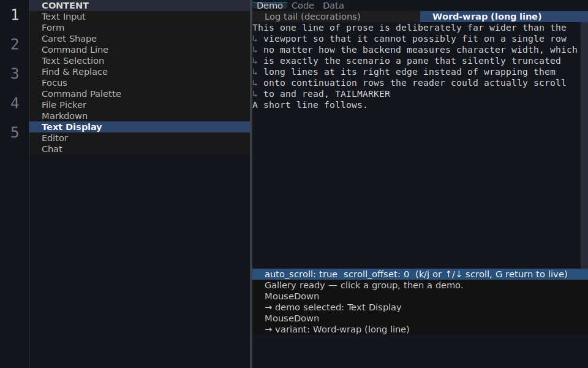Select group 1 in the left rail
Screen dimensions: 588x368
[15, 15]
